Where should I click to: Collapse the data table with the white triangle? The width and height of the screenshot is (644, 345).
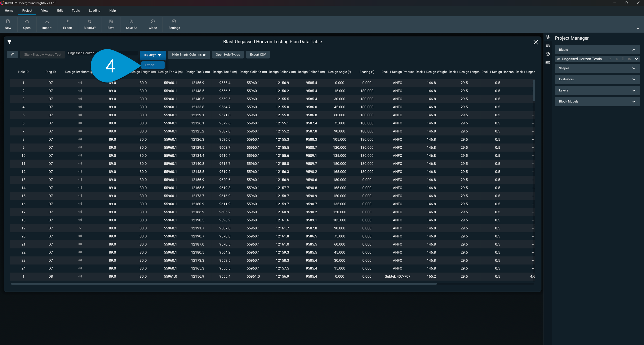pos(9,42)
